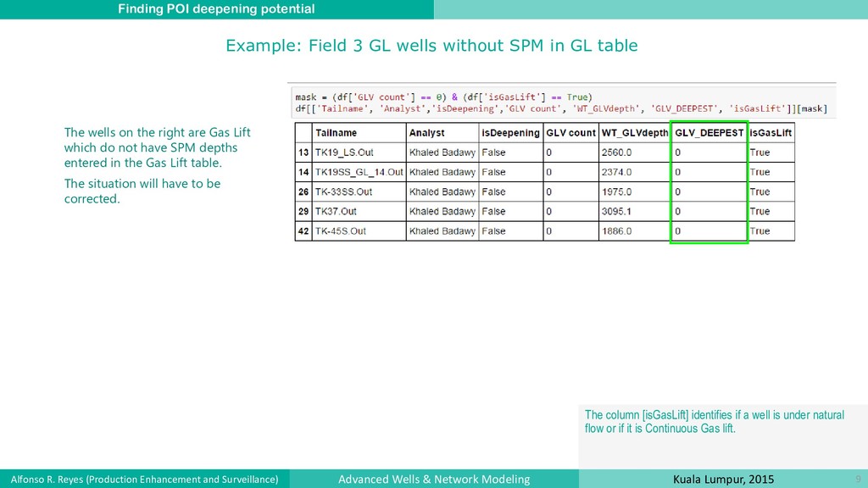The image size is (868, 488).
Task: Click the footer 'Kuala Lumpur, 2015'
Action: (x=724, y=480)
